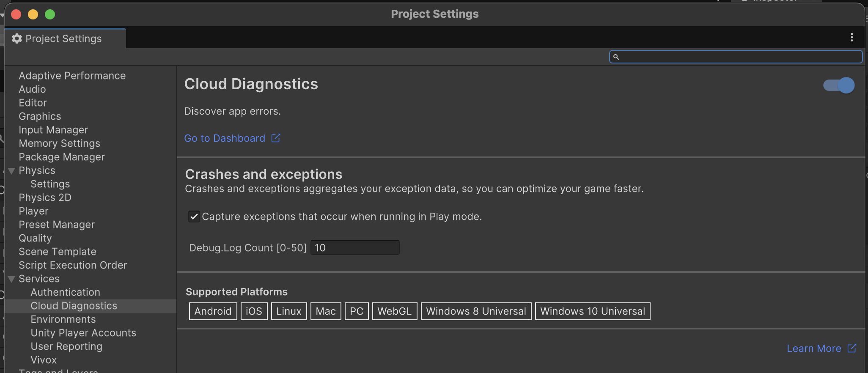The height and width of the screenshot is (373, 868).
Task: Select Cloud Diagnostics in sidebar
Action: click(x=74, y=306)
